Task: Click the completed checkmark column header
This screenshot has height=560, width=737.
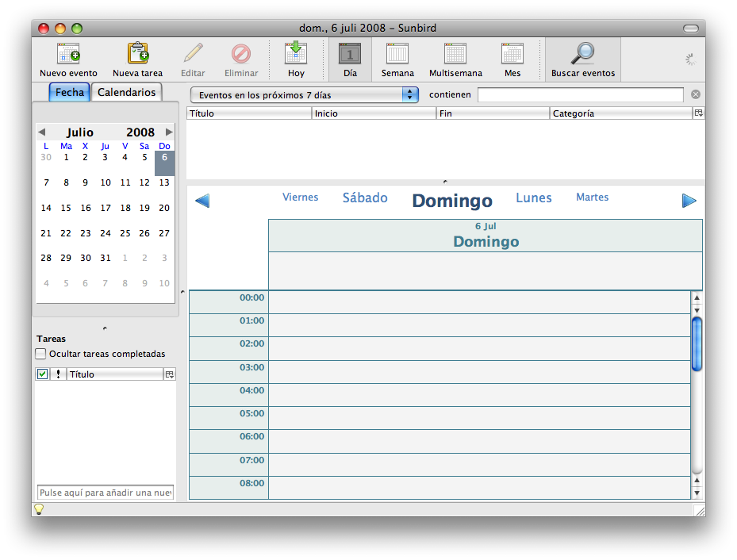Action: click(42, 374)
